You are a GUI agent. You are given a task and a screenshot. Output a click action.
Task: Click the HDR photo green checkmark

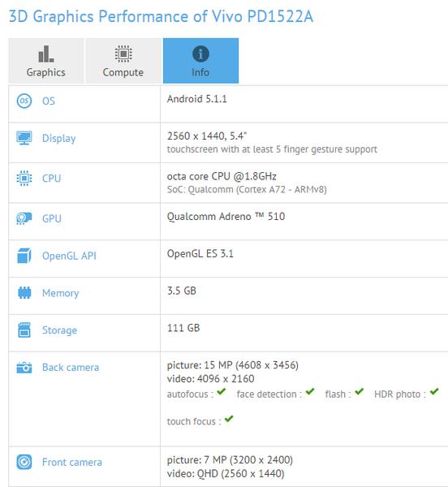pyautogui.click(x=434, y=392)
